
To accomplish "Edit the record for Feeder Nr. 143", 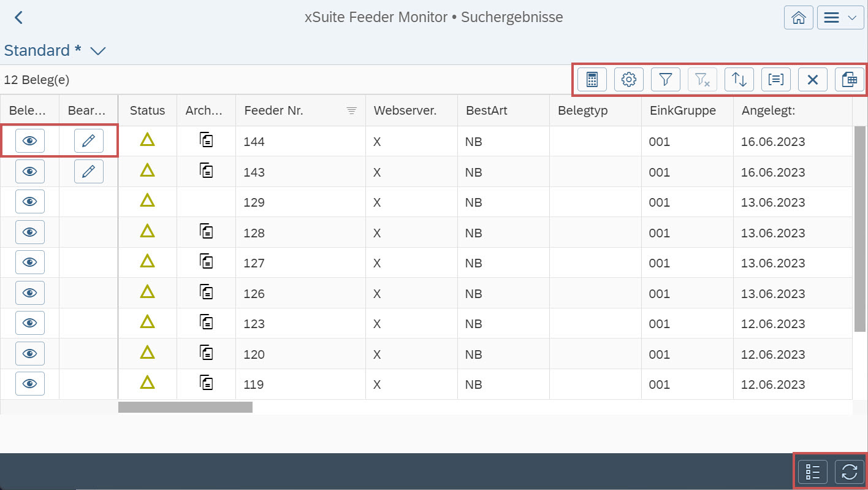I will pos(88,171).
